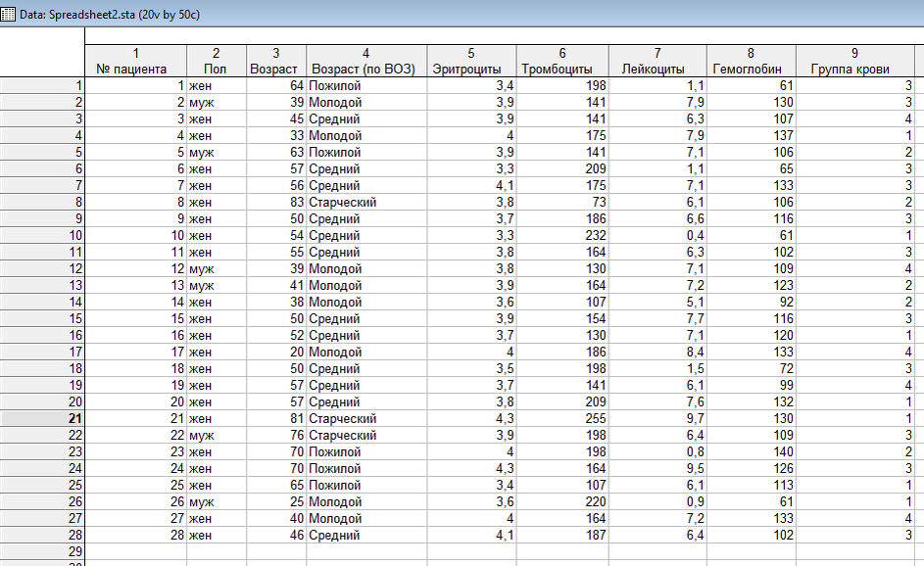The width and height of the screenshot is (924, 566).
Task: Click Тромбоциты cell 187 in row 28
Action: (562, 535)
